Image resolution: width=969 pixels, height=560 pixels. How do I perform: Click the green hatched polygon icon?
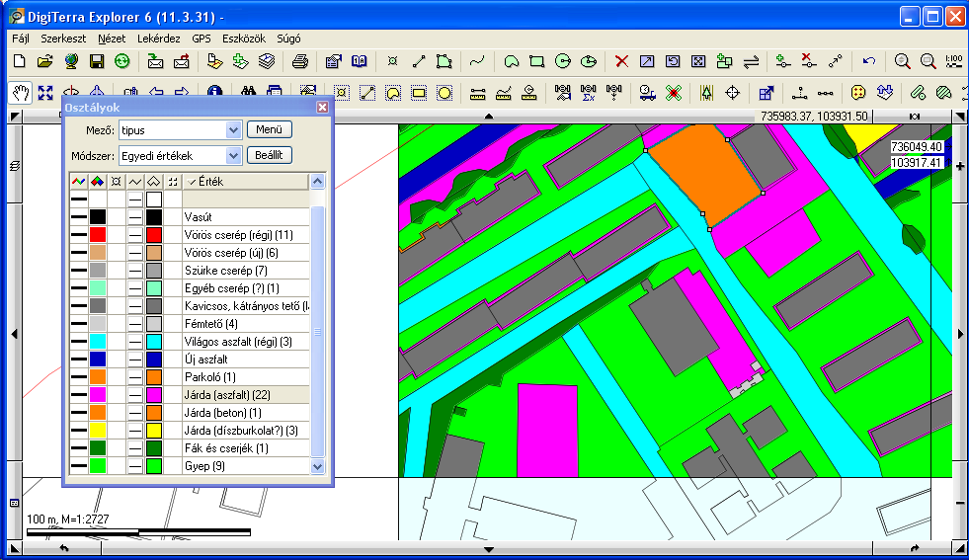pyautogui.click(x=943, y=93)
